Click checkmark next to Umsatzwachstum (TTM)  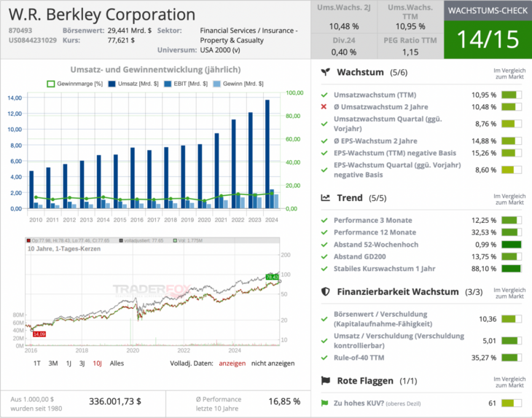coord(324,95)
